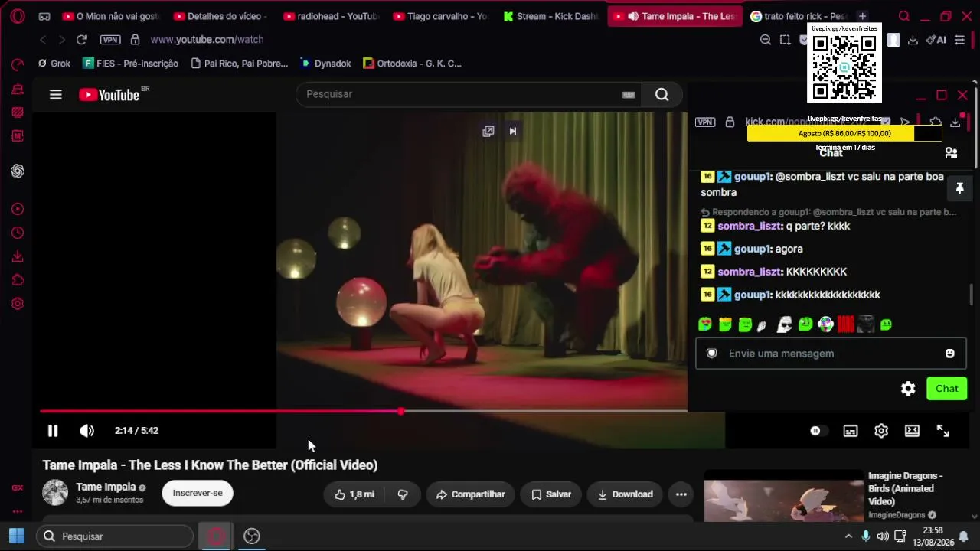Switch to the Detalhes do vídeo tab
The width and height of the screenshot is (980, 551).
220,16
